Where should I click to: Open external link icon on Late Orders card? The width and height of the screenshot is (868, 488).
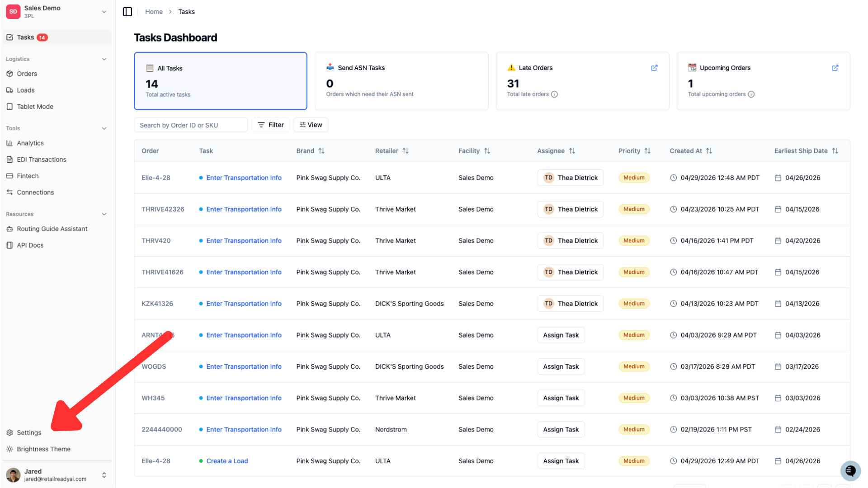654,68
